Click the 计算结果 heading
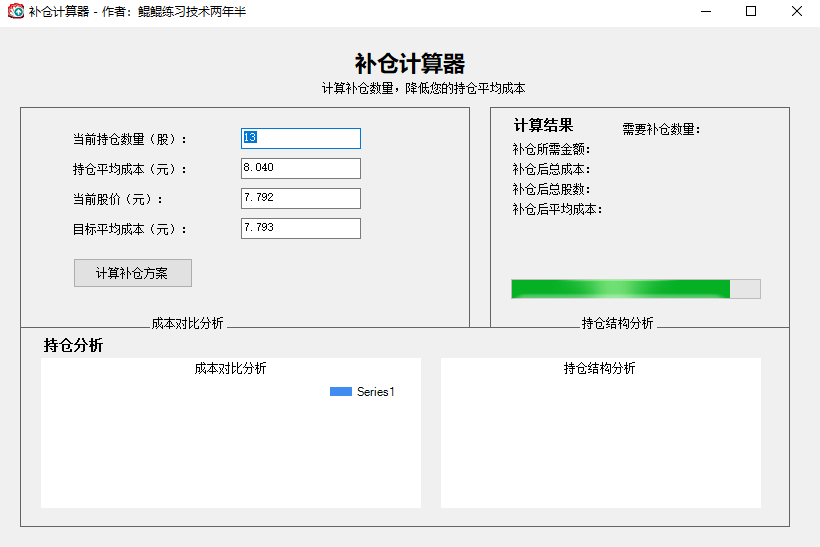This screenshot has height=547, width=820. 543,126
